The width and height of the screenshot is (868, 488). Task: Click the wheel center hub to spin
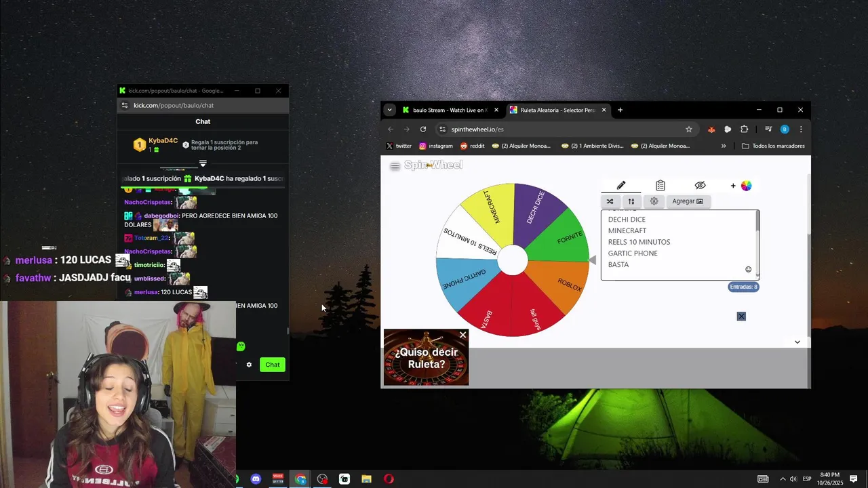[x=513, y=260]
